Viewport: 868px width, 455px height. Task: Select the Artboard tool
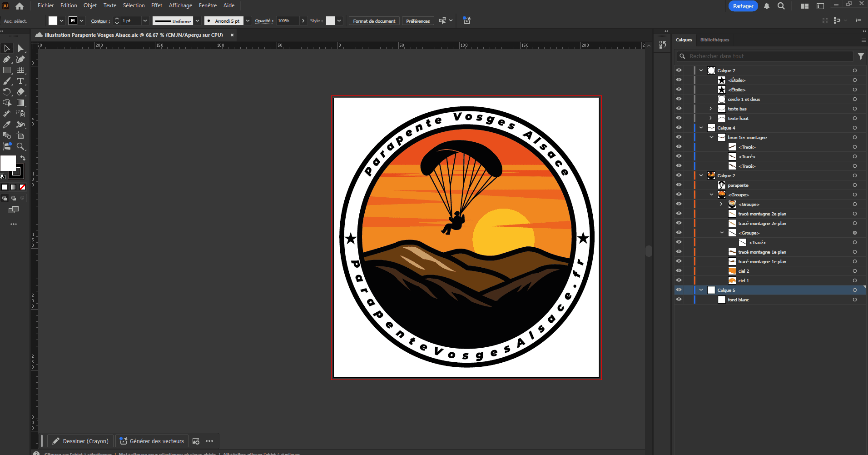[x=20, y=135]
